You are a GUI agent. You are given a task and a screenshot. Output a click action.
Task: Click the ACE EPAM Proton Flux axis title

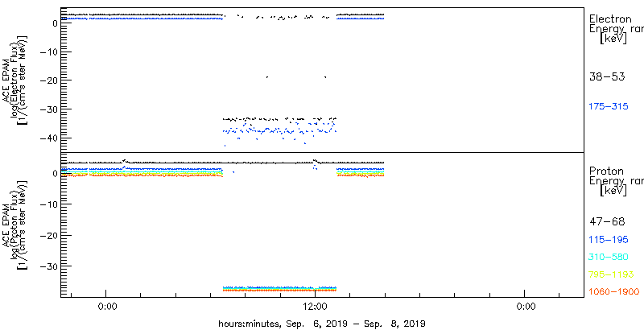point(14,225)
